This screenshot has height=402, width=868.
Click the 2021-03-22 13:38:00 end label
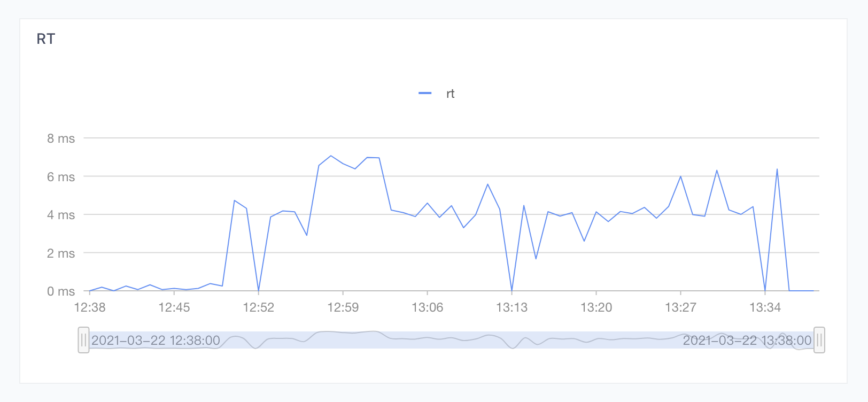pos(747,341)
